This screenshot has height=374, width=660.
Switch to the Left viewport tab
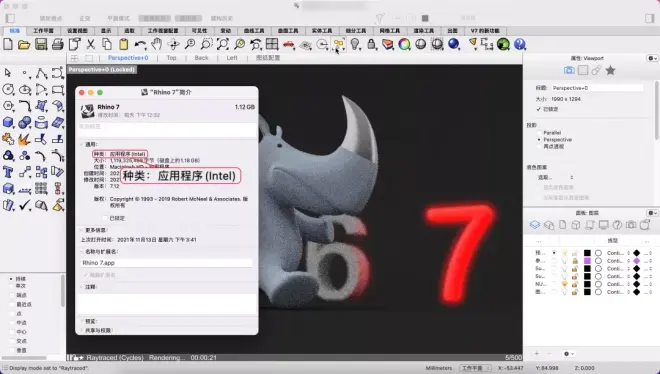pos(232,58)
